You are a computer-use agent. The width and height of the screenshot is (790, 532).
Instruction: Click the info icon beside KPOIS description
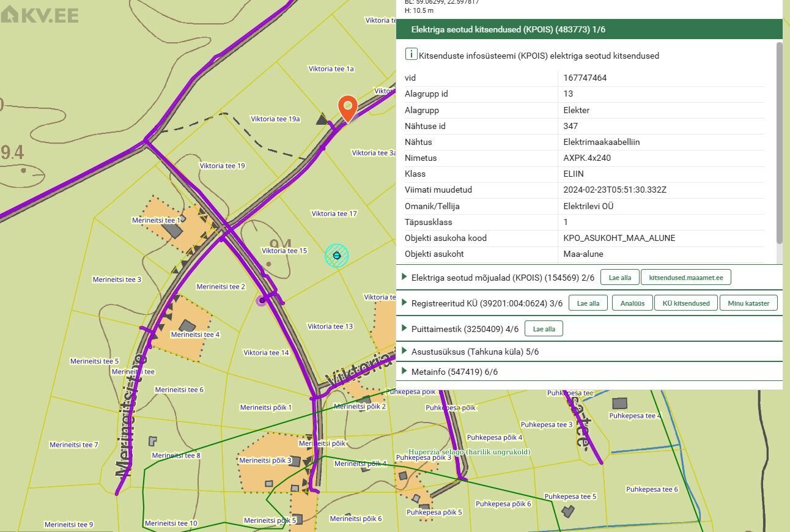411,54
